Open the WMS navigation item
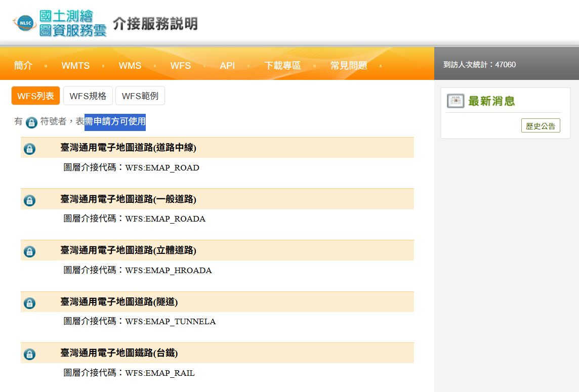579x392 pixels. (x=130, y=66)
